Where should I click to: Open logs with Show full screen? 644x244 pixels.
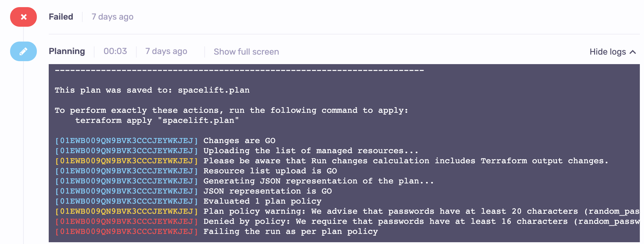(x=246, y=52)
